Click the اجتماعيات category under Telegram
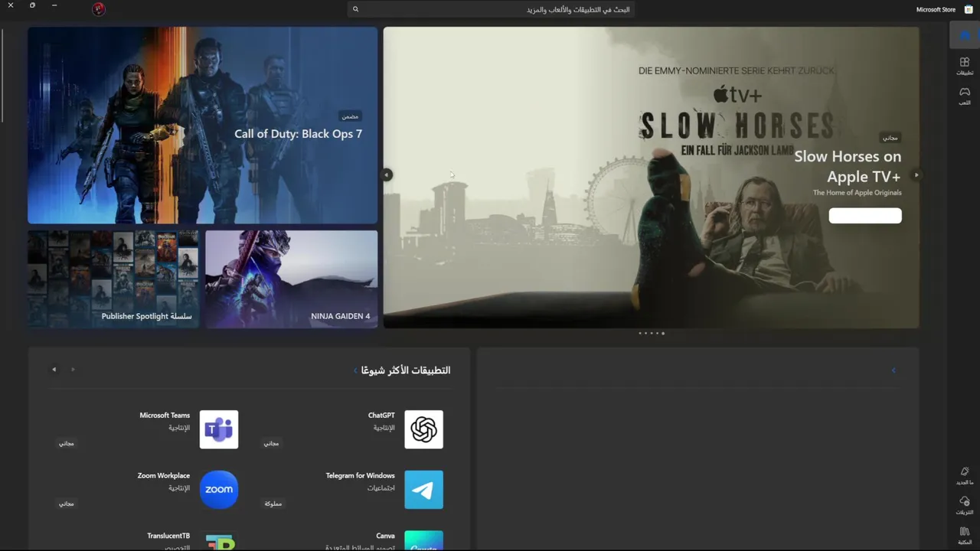This screenshot has width=980, height=551. [x=381, y=487]
